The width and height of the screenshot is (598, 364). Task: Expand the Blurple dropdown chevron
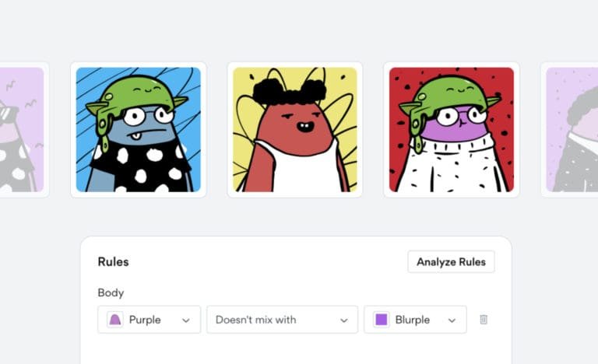(452, 320)
